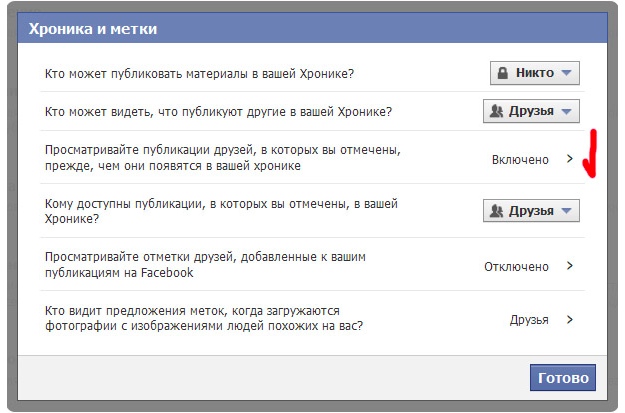The image size is (625, 413).
Task: Open the Никто dropdown arrow
Action: pyautogui.click(x=566, y=73)
